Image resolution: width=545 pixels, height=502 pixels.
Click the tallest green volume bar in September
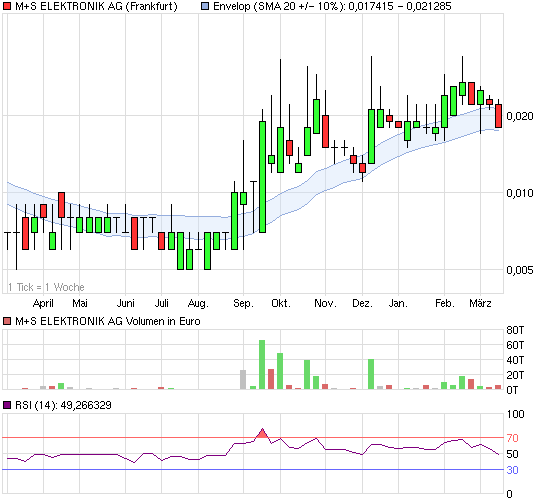coord(262,364)
